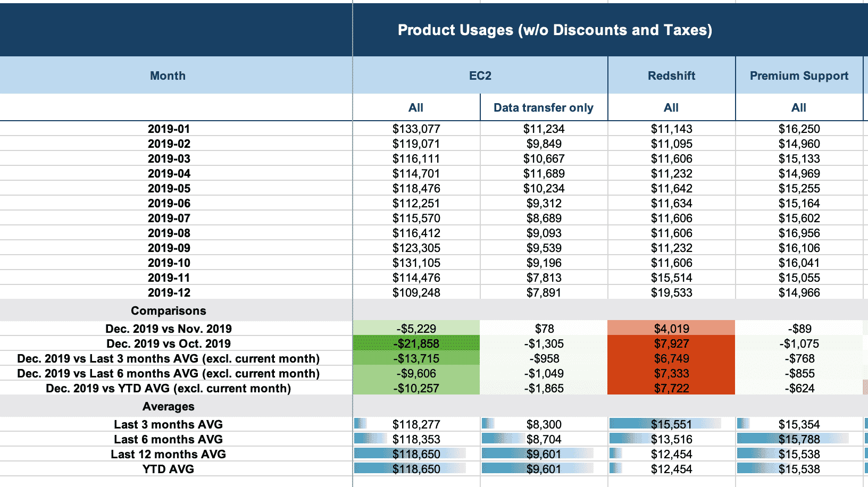Select Premium Support value $16,250

point(799,129)
